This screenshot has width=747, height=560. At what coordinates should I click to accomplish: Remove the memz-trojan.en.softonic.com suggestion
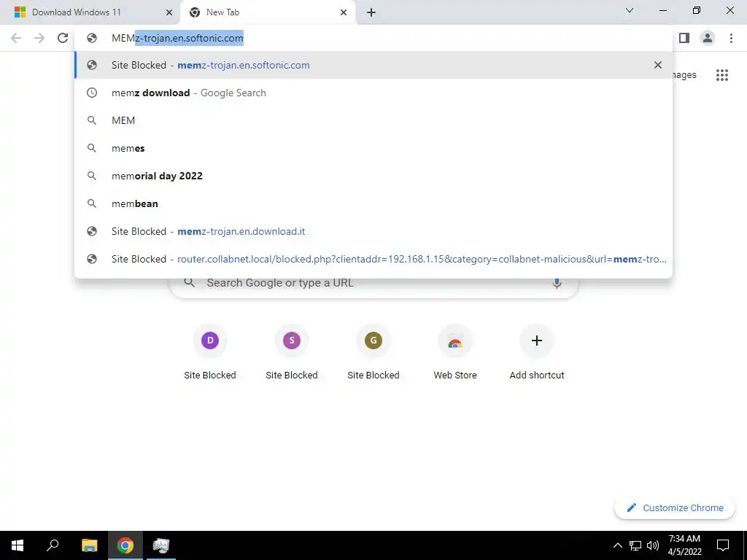pyautogui.click(x=658, y=65)
